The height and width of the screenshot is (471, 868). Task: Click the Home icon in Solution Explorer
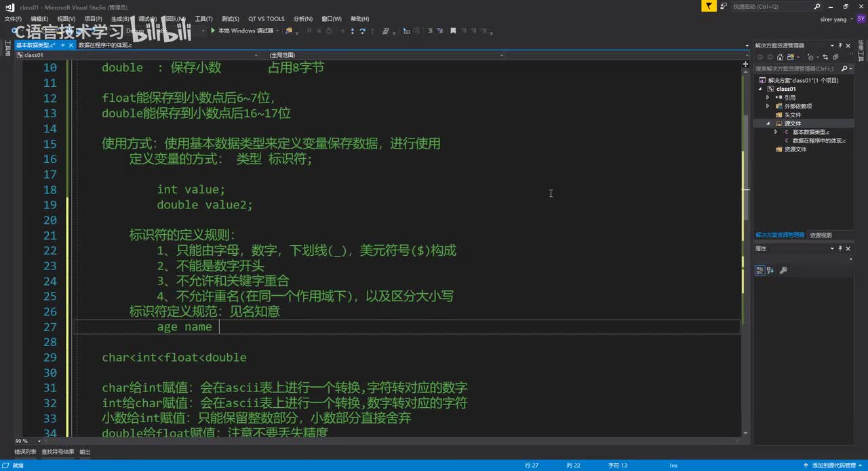click(780, 57)
